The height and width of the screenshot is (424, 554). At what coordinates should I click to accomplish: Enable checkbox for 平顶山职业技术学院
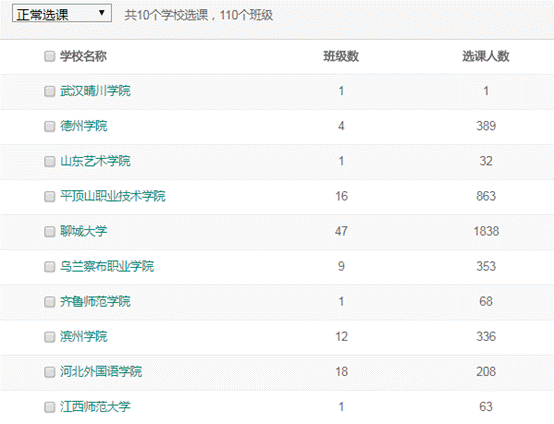click(x=49, y=196)
